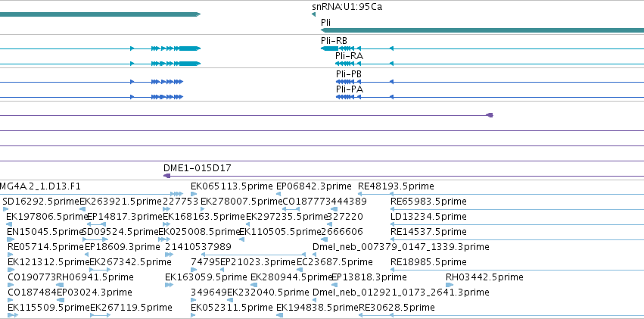Image resolution: width=644 pixels, height=319 pixels.
Task: Select SD09524.5prime EST label
Action: 120,232
